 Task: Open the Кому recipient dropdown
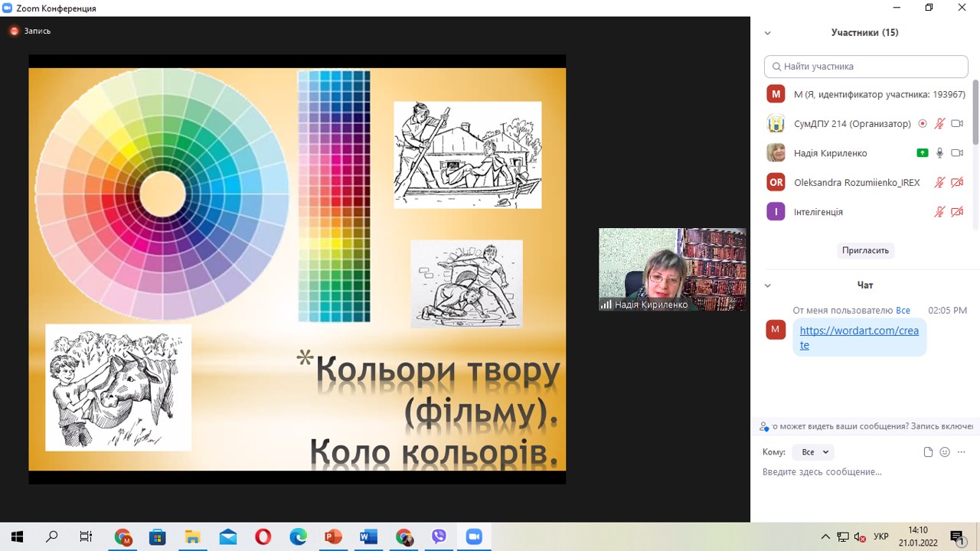tap(812, 452)
